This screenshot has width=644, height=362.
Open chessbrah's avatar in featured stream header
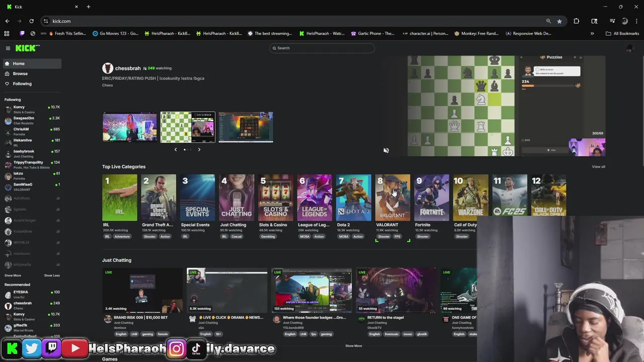pyautogui.click(x=108, y=68)
